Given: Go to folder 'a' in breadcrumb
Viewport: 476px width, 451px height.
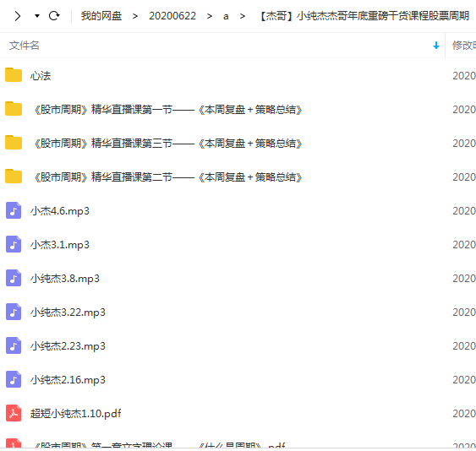Looking at the screenshot, I should (x=226, y=16).
